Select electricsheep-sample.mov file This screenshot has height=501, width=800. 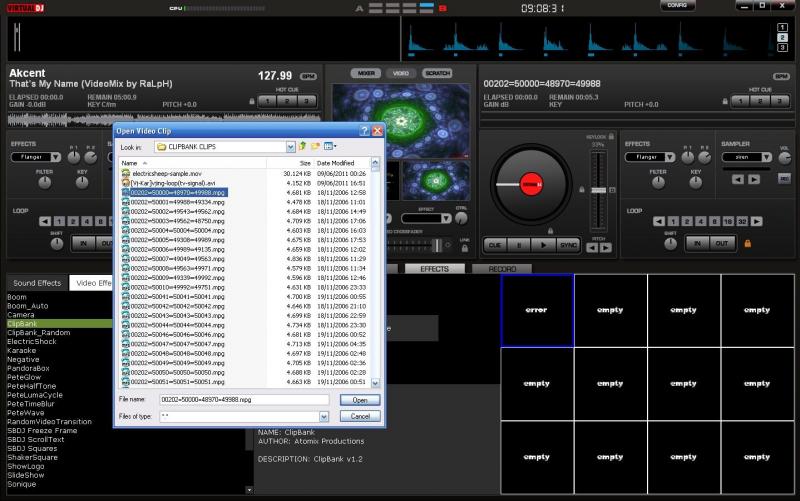pyautogui.click(x=167, y=173)
